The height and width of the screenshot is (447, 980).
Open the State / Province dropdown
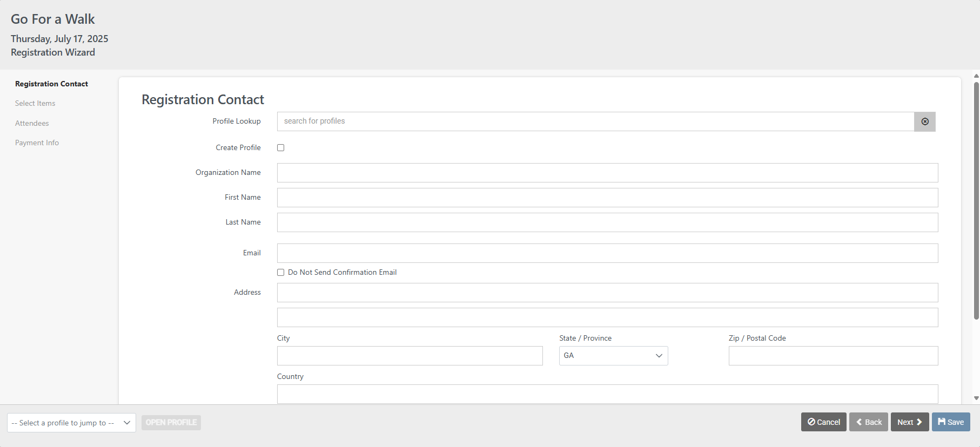[613, 356]
